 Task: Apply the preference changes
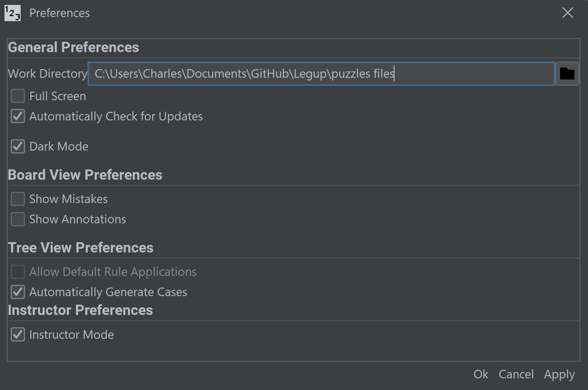tap(559, 374)
